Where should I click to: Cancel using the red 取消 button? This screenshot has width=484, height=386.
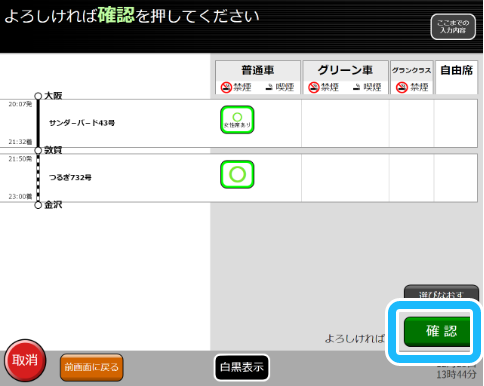tap(25, 360)
